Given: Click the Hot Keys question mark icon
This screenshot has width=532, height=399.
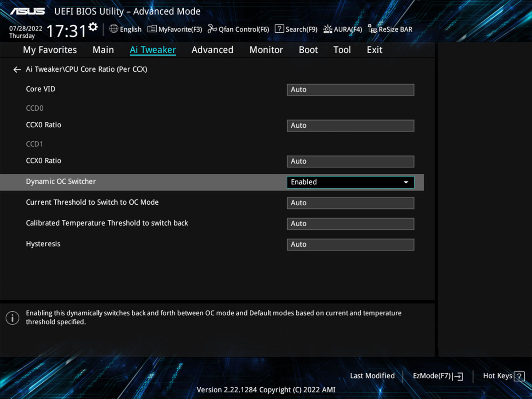Looking at the screenshot, I should (519, 376).
